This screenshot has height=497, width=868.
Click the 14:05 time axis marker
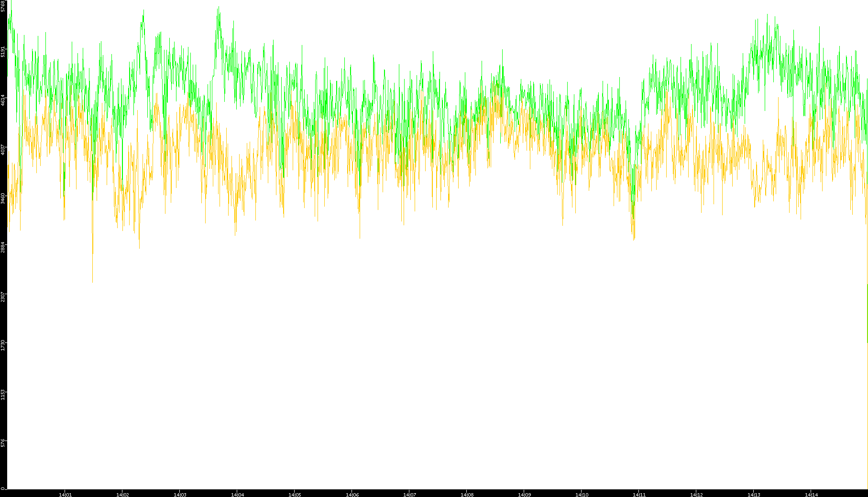(295, 495)
